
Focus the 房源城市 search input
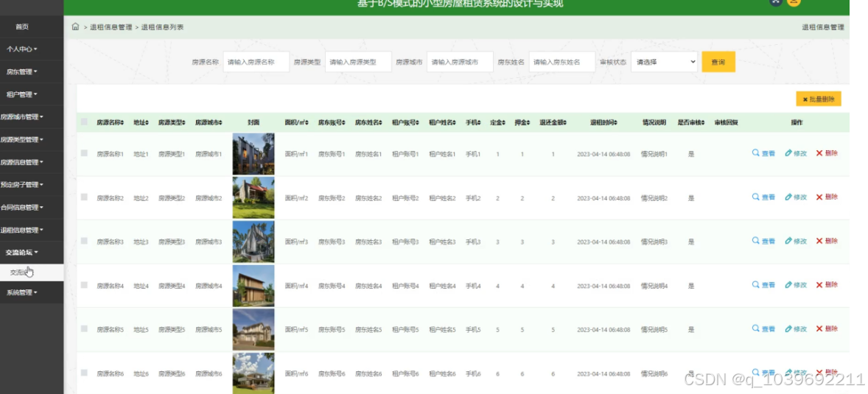460,62
